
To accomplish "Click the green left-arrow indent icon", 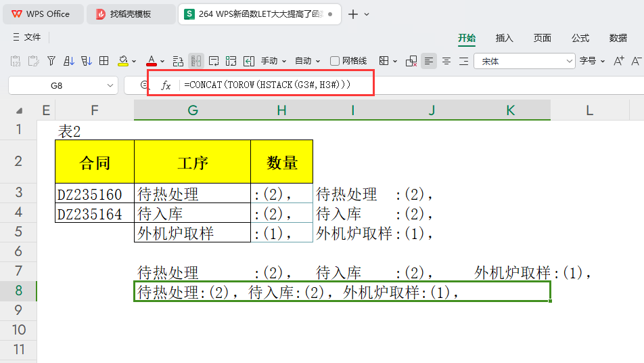I will 248,61.
